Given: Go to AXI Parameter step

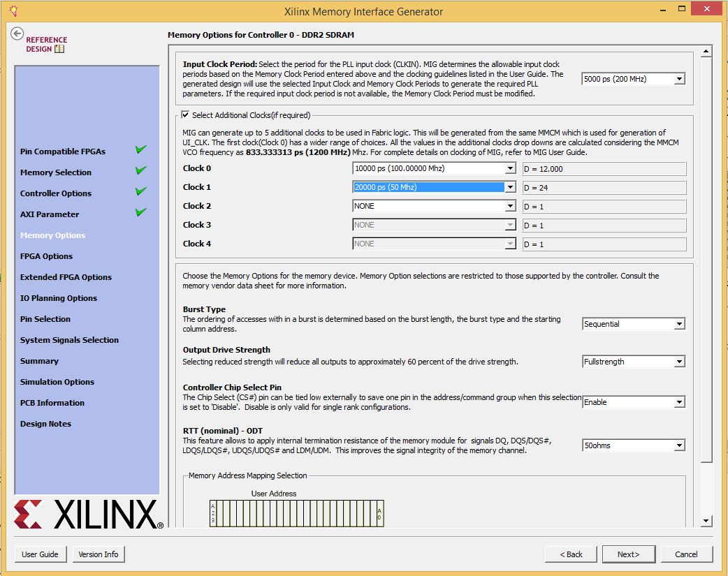Looking at the screenshot, I should point(50,214).
